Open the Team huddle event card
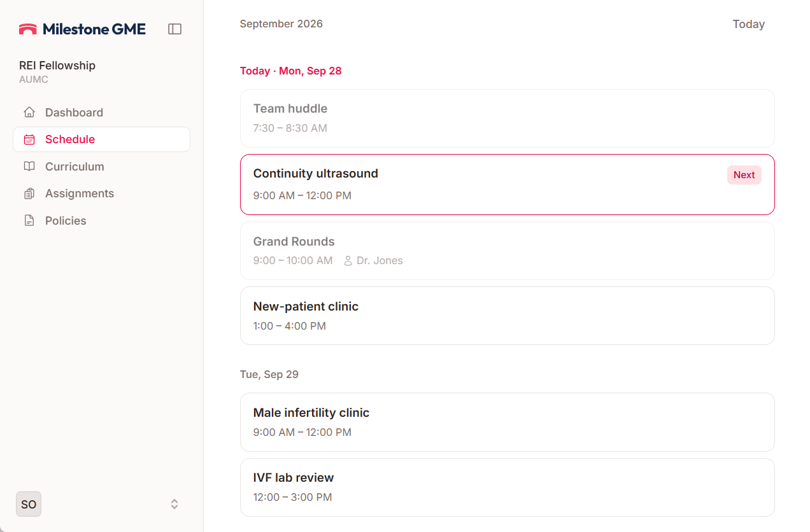Viewport: 810px width, 532px height. coord(507,118)
